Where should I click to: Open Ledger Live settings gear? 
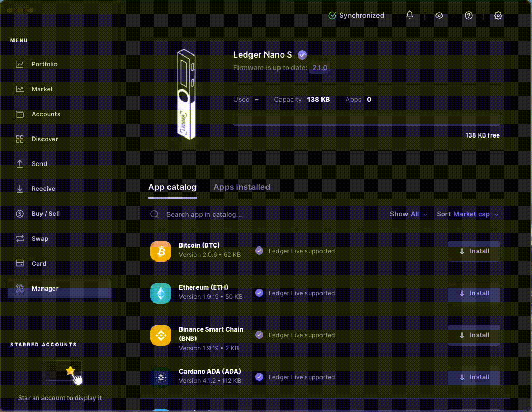coord(498,16)
